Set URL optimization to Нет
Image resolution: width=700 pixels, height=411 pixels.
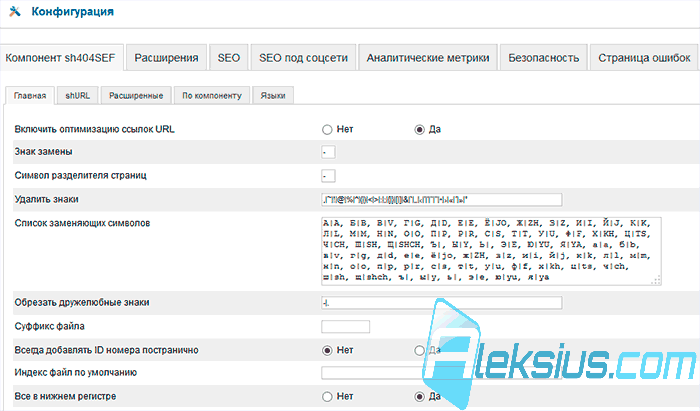point(327,129)
